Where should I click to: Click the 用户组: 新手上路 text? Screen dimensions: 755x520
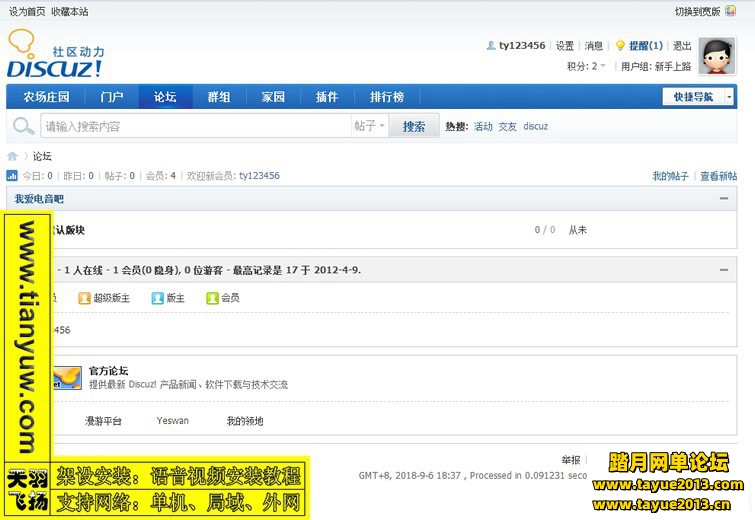coord(655,66)
